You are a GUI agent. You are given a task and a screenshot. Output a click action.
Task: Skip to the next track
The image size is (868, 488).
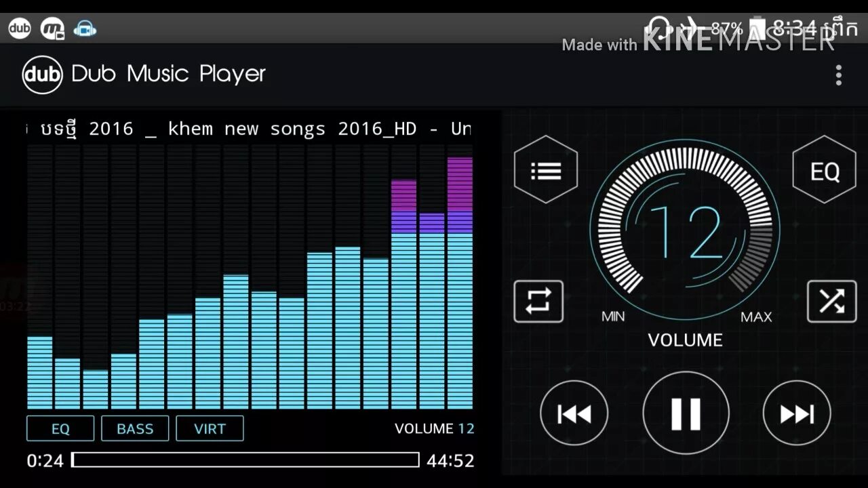(x=797, y=413)
